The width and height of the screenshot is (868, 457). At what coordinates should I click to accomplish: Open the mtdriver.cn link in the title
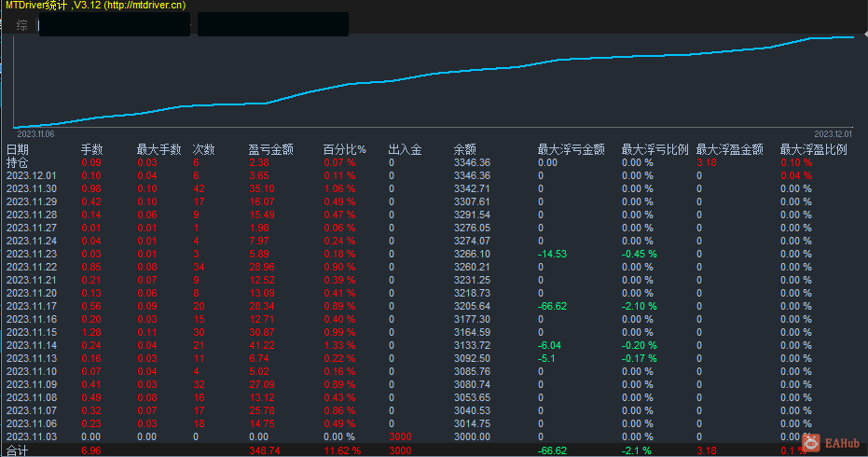[x=146, y=5]
